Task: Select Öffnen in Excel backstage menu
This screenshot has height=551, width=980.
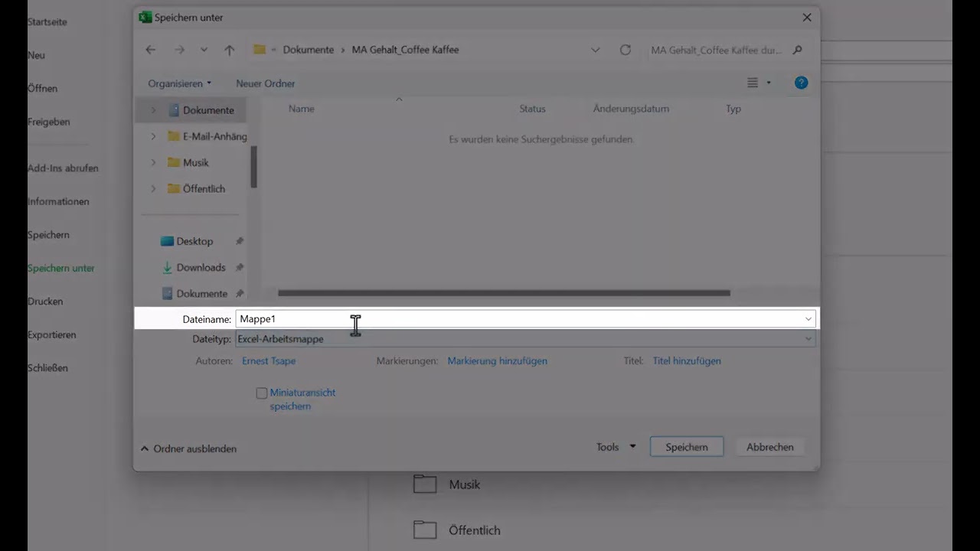Action: 42,88
